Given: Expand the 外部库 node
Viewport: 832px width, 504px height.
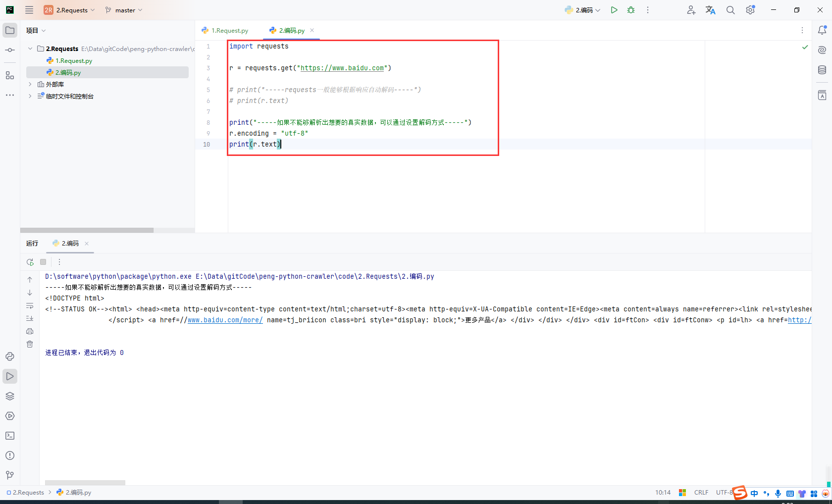Looking at the screenshot, I should (x=30, y=84).
